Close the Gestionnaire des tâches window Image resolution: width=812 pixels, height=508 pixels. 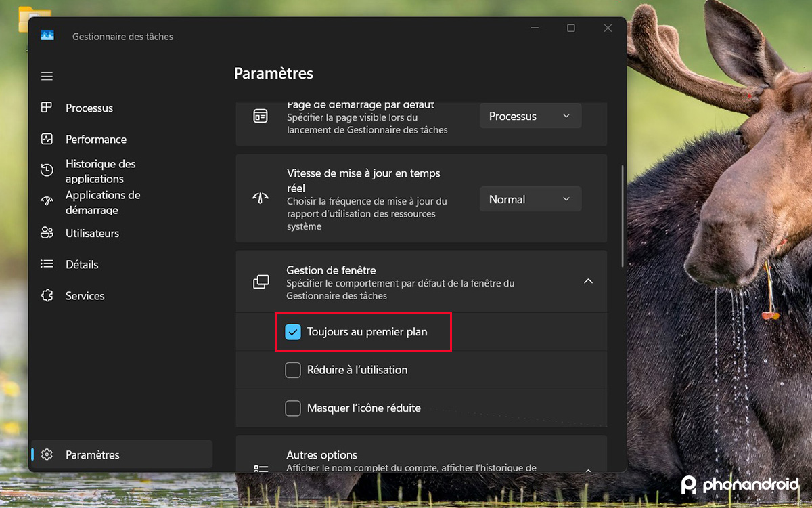pos(608,28)
